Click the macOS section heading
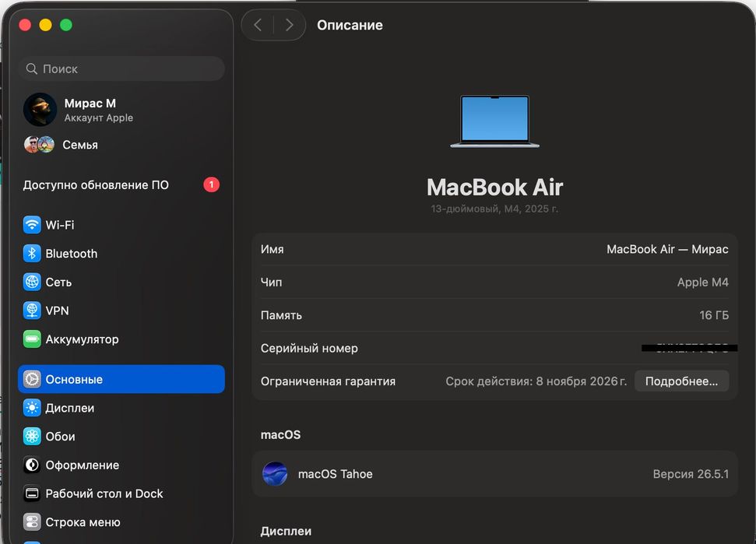The image size is (756, 544). pyautogui.click(x=280, y=434)
